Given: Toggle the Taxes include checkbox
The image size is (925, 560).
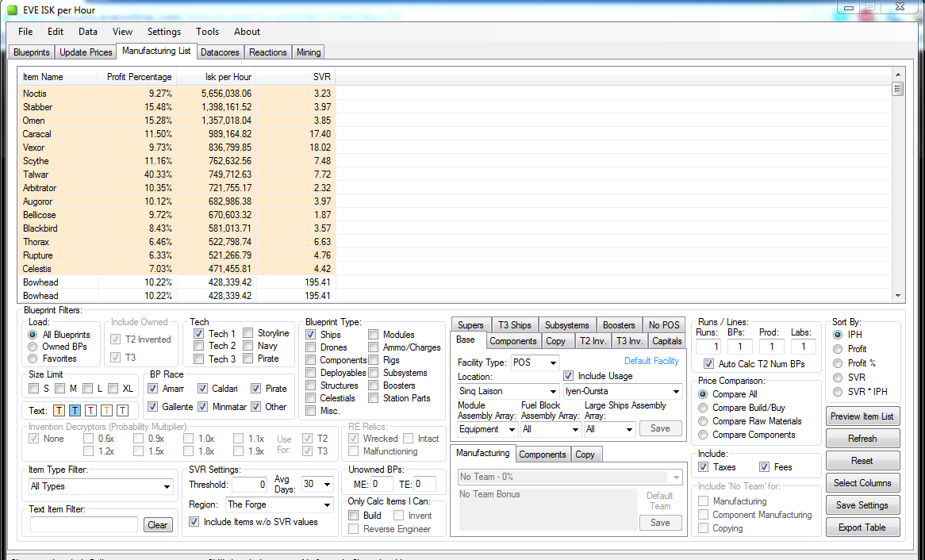Looking at the screenshot, I should (x=703, y=466).
